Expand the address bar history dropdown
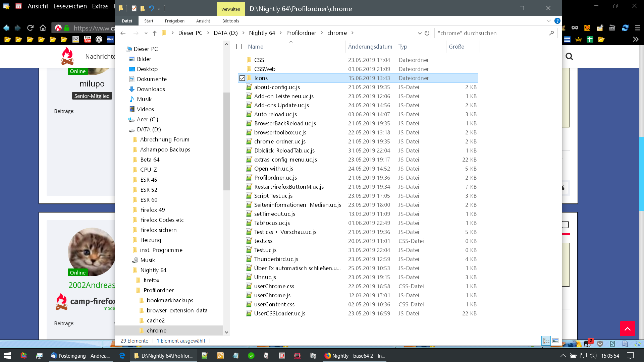Viewport: 644px width, 362px height. point(420,33)
